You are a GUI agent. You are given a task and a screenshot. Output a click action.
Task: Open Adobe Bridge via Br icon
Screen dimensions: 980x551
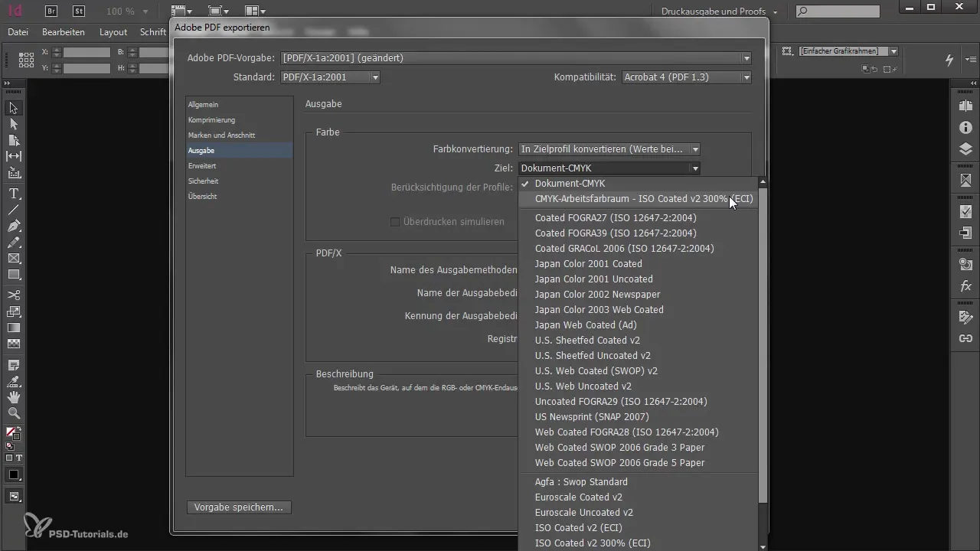click(x=51, y=11)
